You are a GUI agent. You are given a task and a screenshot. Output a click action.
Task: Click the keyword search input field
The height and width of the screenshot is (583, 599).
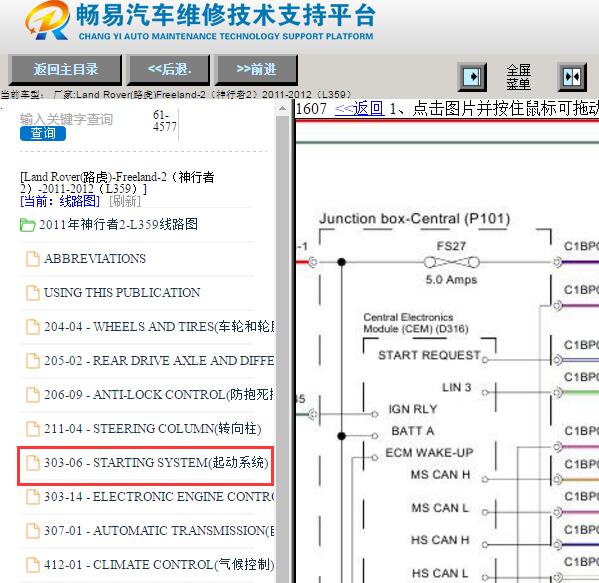83,119
